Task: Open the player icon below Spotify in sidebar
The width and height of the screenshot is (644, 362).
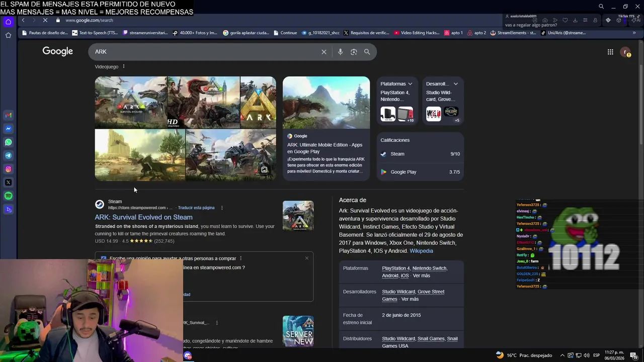Action: 8,210
